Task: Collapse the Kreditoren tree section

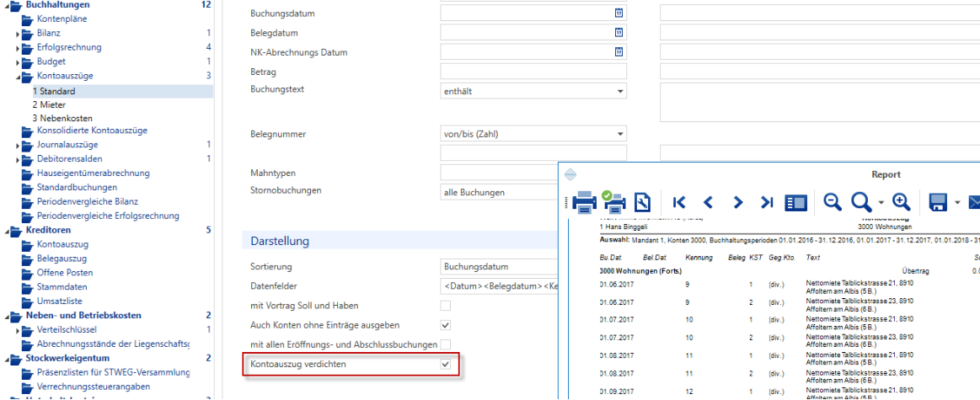Action: 6,231
